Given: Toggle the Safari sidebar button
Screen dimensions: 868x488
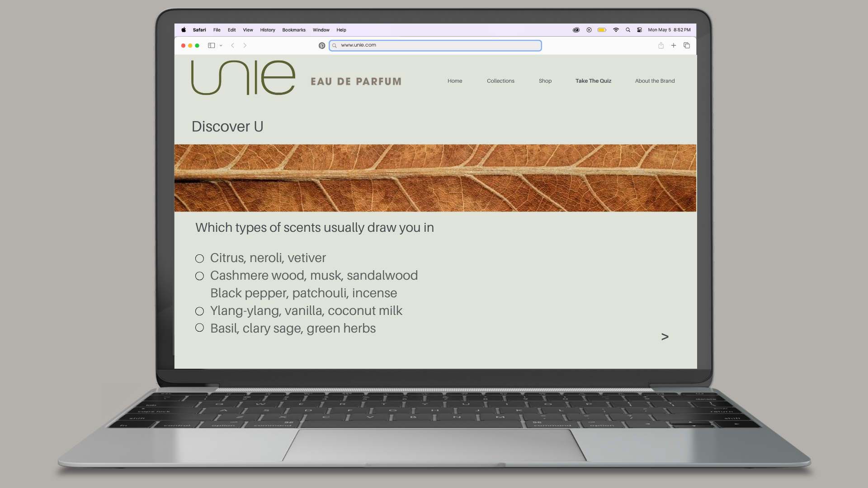Looking at the screenshot, I should [x=211, y=45].
